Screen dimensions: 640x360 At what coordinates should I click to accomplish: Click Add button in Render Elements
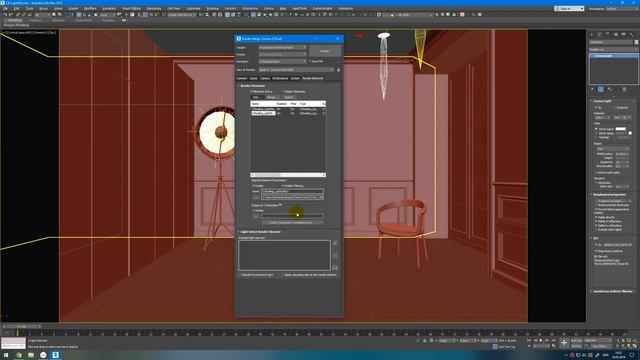[256, 97]
